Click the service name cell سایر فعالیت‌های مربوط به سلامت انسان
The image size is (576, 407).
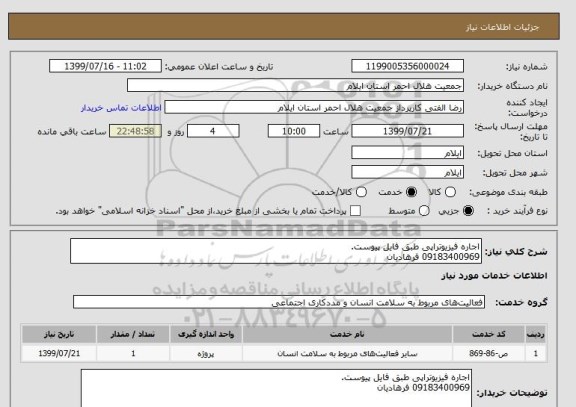point(347,354)
